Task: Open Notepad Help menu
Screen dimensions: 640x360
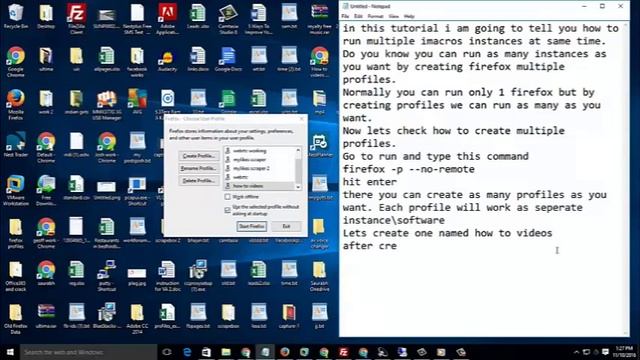Action: coord(409,16)
